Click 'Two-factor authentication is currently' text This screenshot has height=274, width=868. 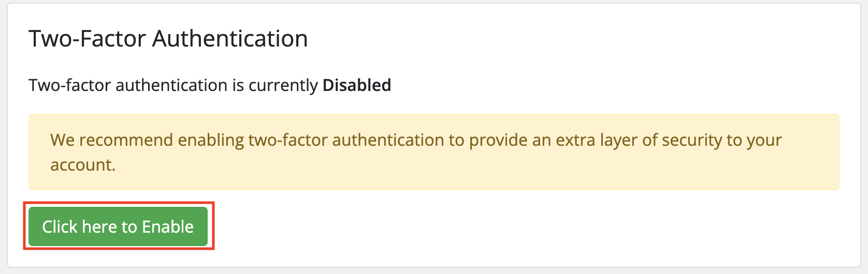173,85
